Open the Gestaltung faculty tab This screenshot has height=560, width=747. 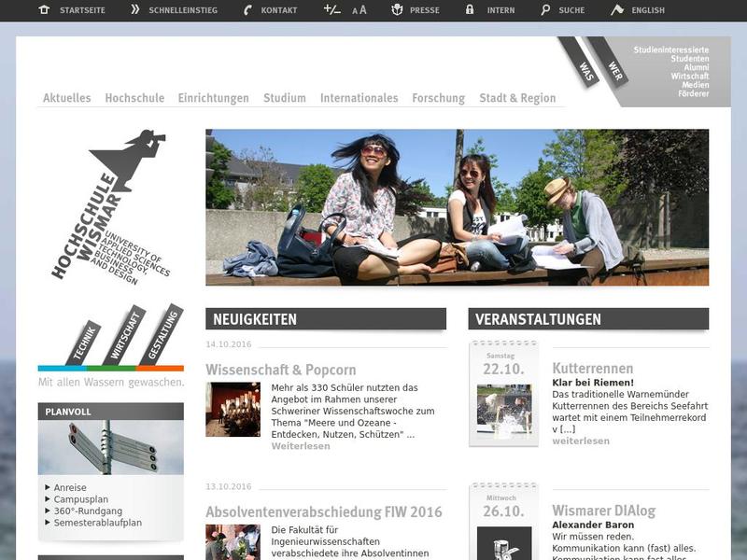click(x=162, y=334)
